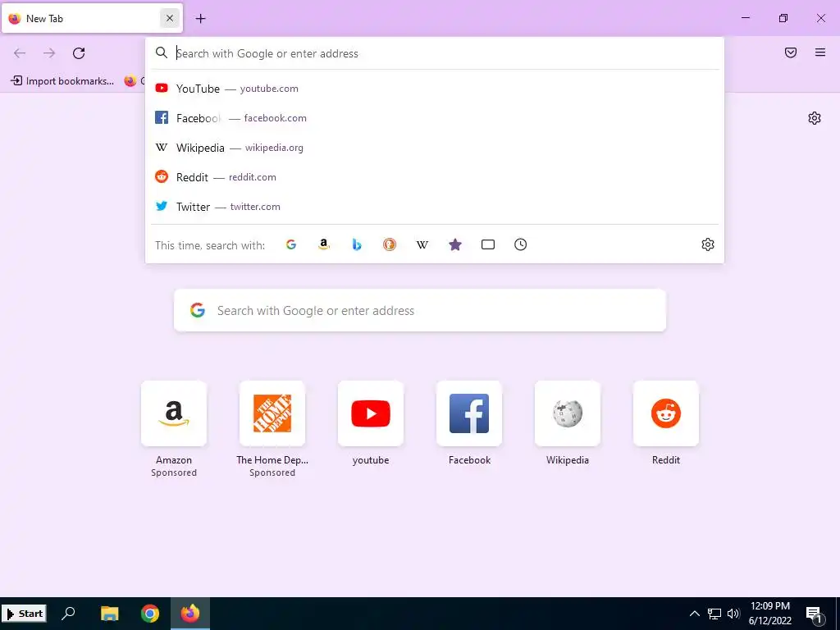The image size is (840, 630).
Task: Search history using the clock icon
Action: point(520,244)
